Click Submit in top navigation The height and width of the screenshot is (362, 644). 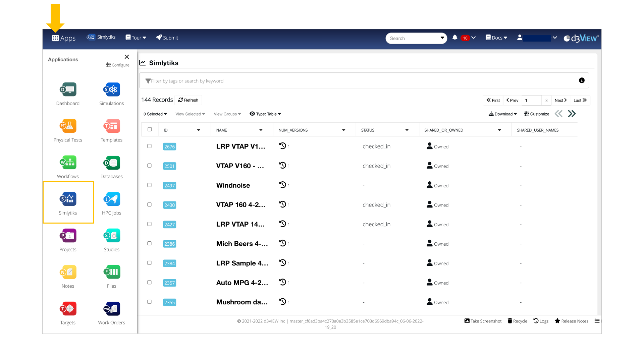pyautogui.click(x=167, y=38)
